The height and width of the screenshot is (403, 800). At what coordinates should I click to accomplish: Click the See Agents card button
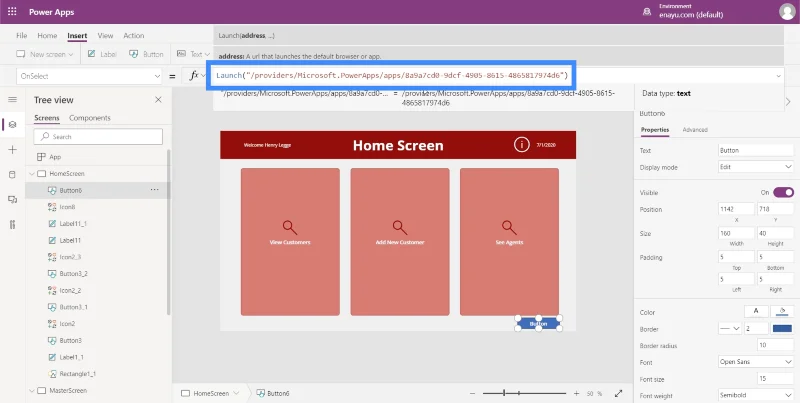pyautogui.click(x=509, y=242)
